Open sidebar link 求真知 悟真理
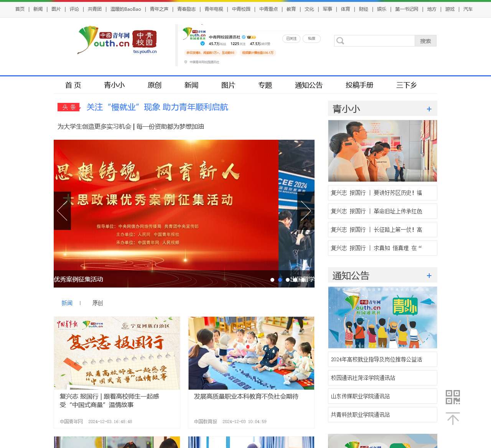 [382, 248]
